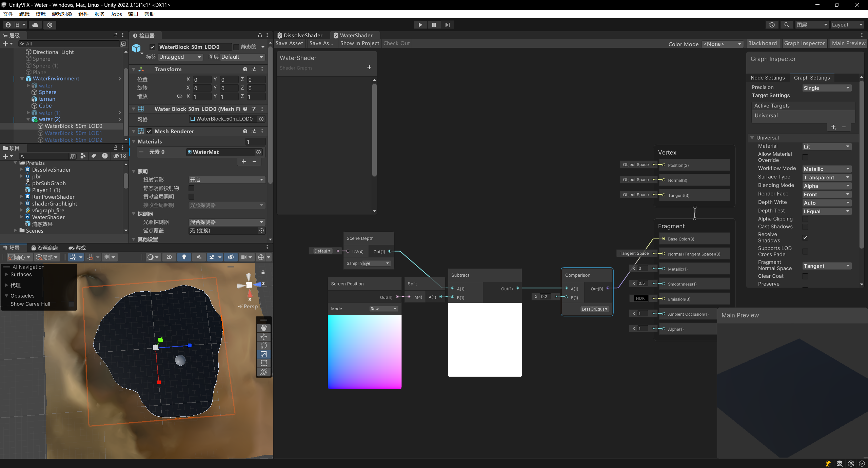Click the Unity version control shield icon
This screenshot has width=868, height=468.
[50, 25]
